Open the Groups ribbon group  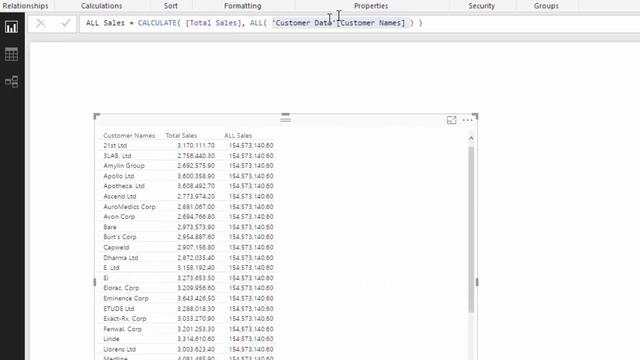click(546, 6)
